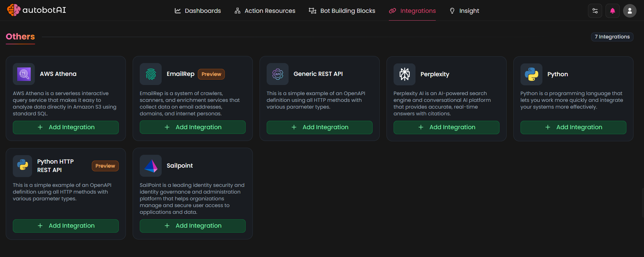The width and height of the screenshot is (644, 257).
Task: Click the Python HTTP REST API description text
Action: pos(62,192)
